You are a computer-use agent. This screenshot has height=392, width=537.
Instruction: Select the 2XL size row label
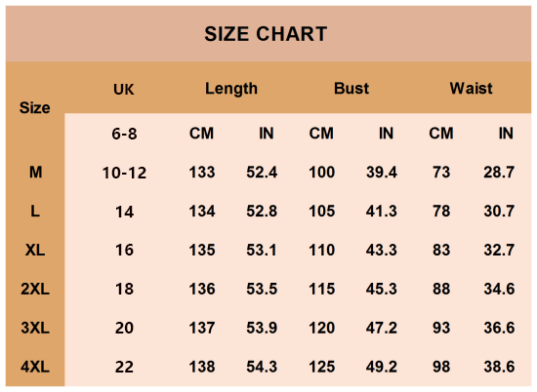click(35, 289)
